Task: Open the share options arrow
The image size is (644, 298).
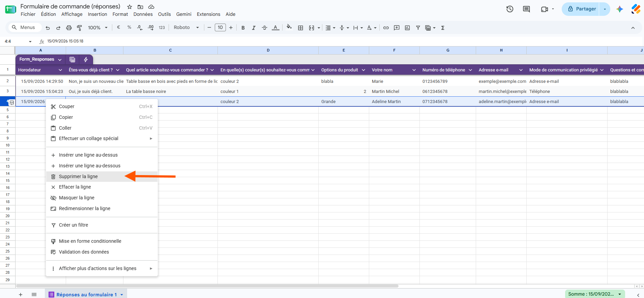Action: (605, 9)
